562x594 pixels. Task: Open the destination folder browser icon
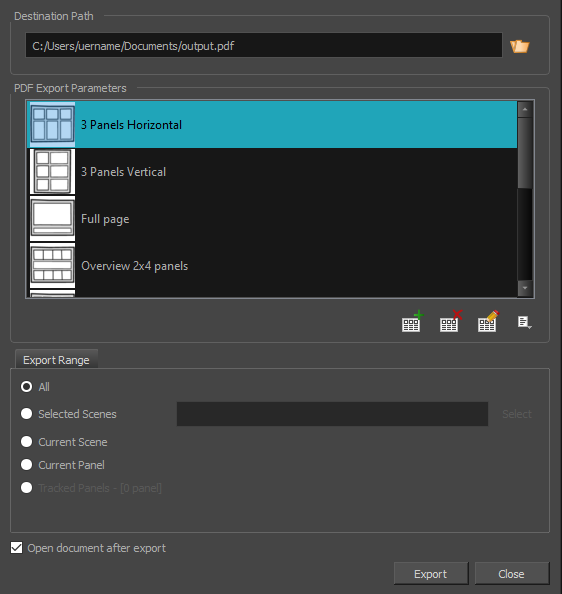(520, 46)
